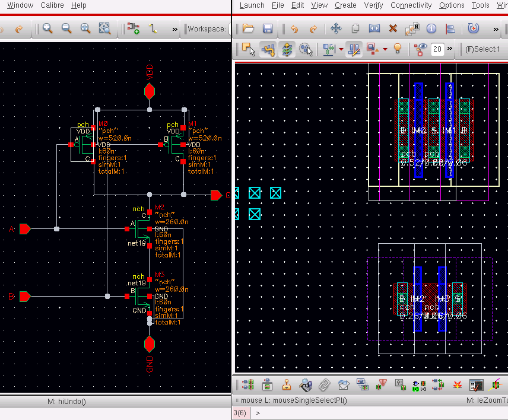
Task: Redo the action in layout toolbar
Action: tap(313, 29)
